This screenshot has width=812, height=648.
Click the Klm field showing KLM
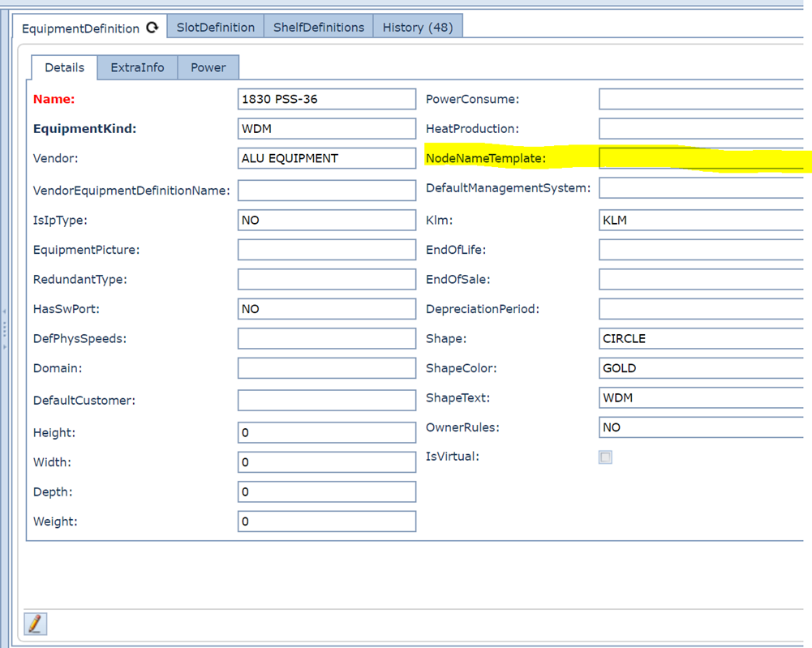(702, 220)
